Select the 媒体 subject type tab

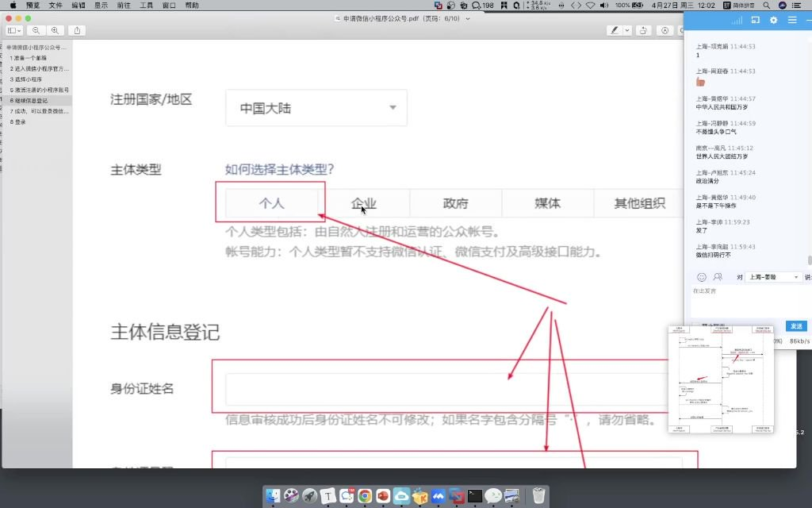[x=548, y=203]
